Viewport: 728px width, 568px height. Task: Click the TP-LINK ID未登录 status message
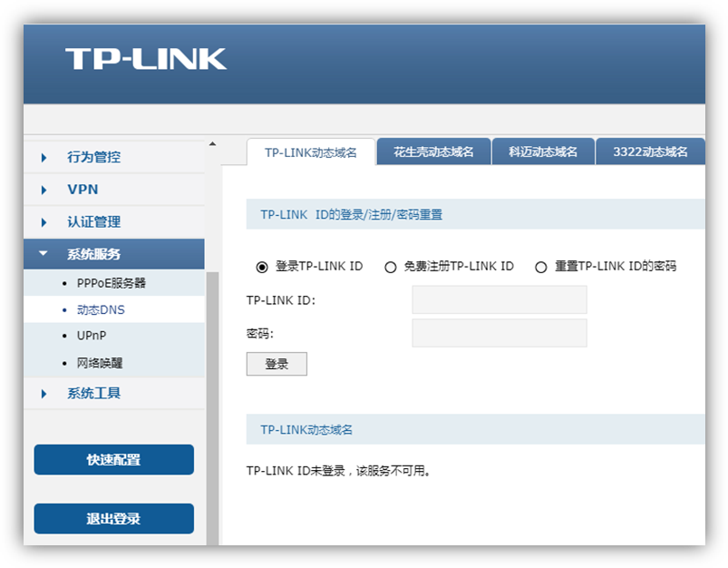click(338, 471)
